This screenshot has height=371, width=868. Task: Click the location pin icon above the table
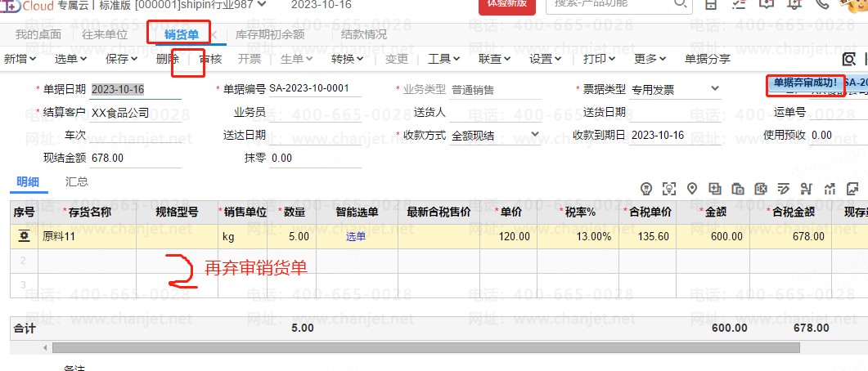point(692,189)
